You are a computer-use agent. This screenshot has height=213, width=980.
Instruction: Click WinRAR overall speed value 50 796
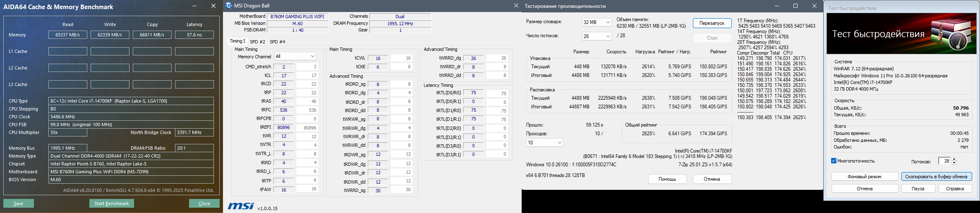coord(961,108)
